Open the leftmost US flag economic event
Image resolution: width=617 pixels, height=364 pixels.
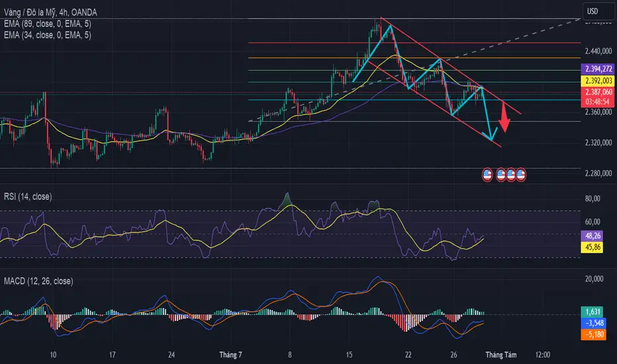point(487,175)
